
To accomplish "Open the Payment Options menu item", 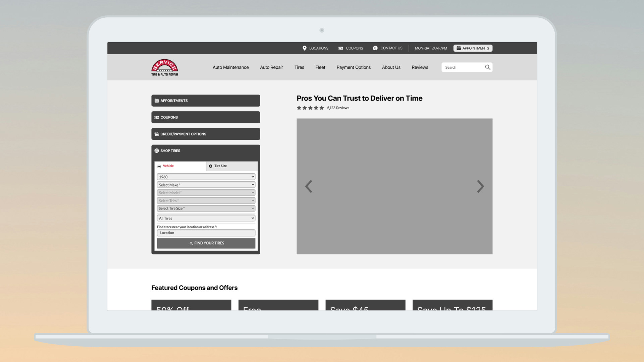I will coord(353,67).
